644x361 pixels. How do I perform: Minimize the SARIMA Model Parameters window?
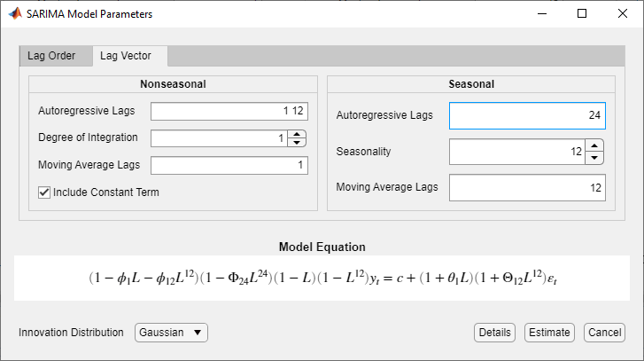(541, 14)
